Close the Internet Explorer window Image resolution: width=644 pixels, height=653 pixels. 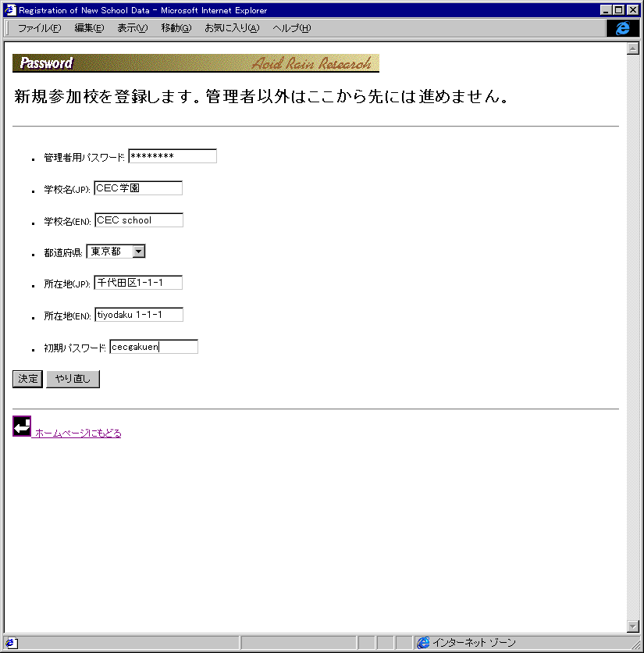click(633, 10)
